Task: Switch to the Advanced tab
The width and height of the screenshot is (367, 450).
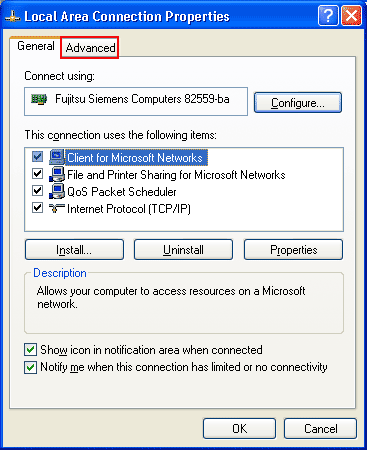Action: coord(90,48)
